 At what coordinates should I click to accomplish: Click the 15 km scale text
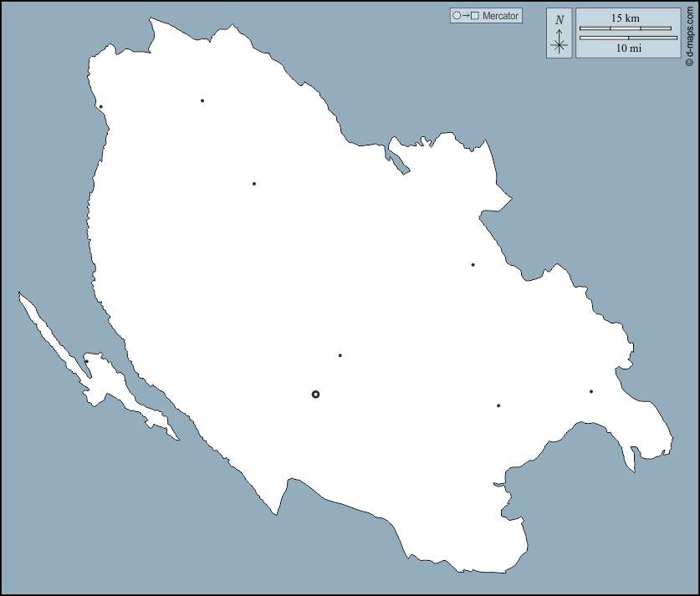[x=626, y=18]
